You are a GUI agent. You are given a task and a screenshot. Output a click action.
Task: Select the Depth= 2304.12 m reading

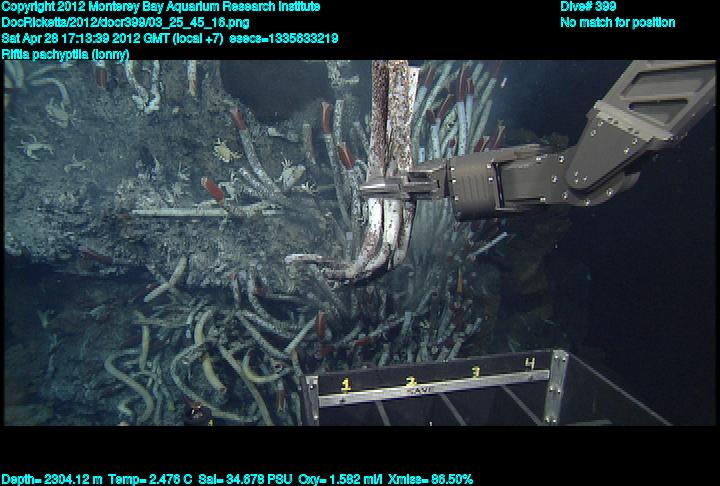tap(52, 480)
